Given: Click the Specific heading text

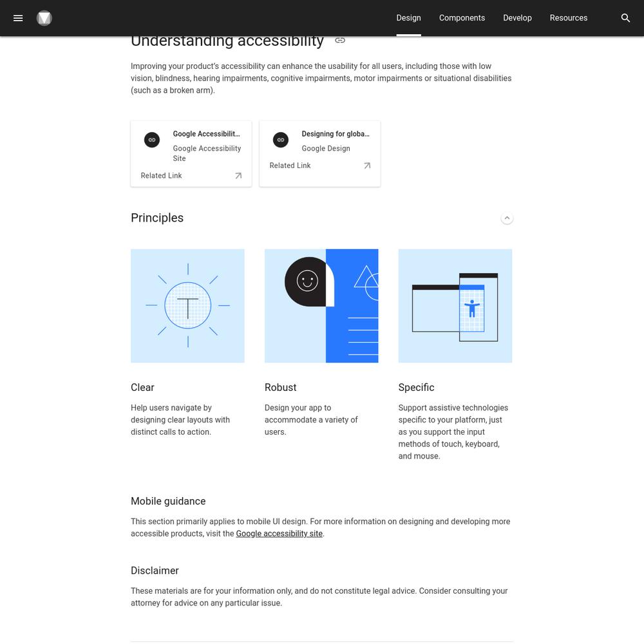Looking at the screenshot, I should tap(416, 387).
